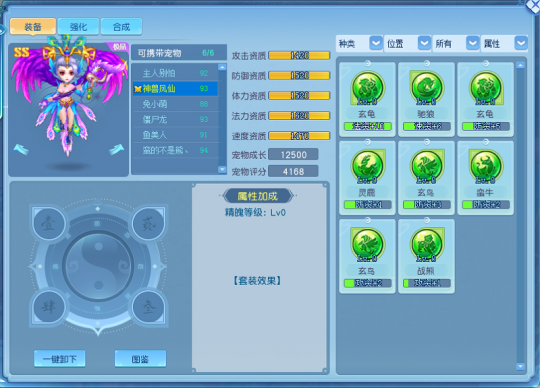The width and height of the screenshot is (540, 388).
Task: Select the 灵鹿 spirit orb
Action: click(367, 166)
